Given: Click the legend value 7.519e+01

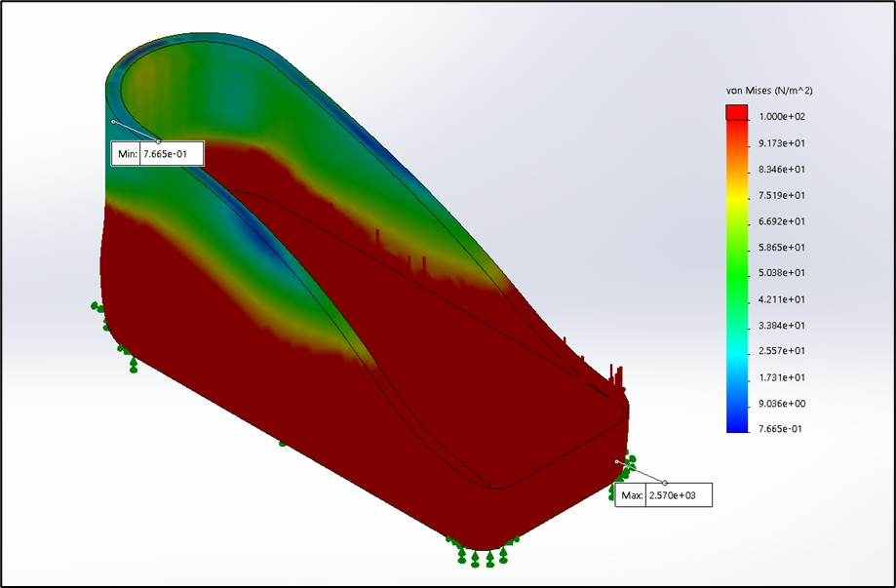Looking at the screenshot, I should pos(782,195).
